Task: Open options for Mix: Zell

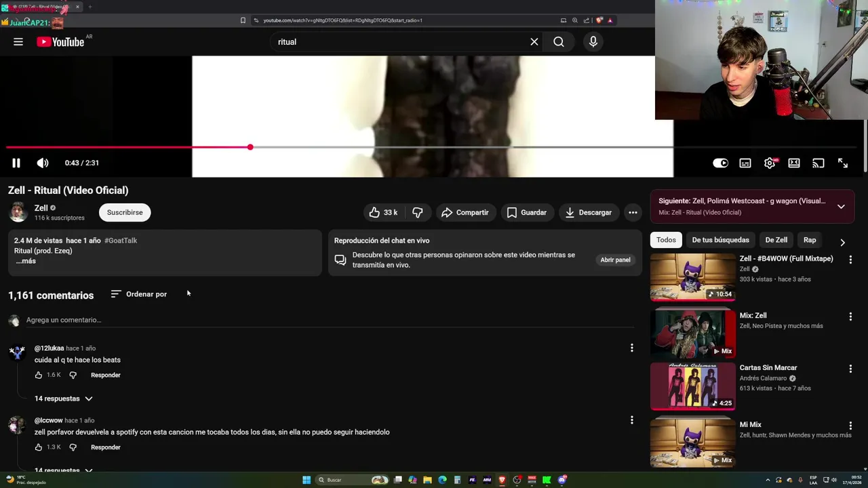Action: tap(850, 316)
